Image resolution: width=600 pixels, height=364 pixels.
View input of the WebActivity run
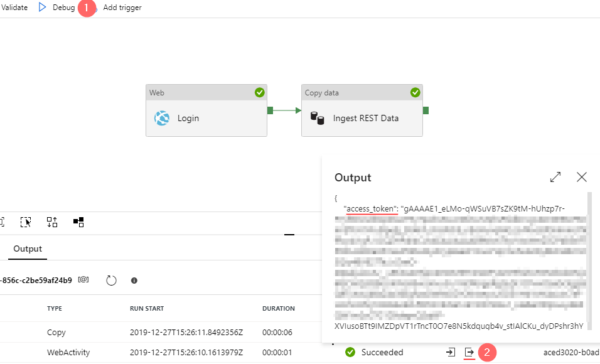click(451, 352)
